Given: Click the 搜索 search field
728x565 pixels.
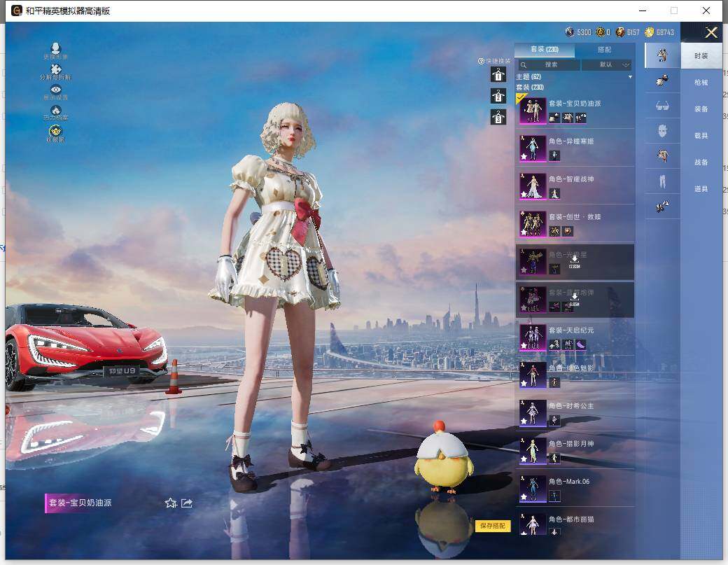Looking at the screenshot, I should click(x=550, y=64).
